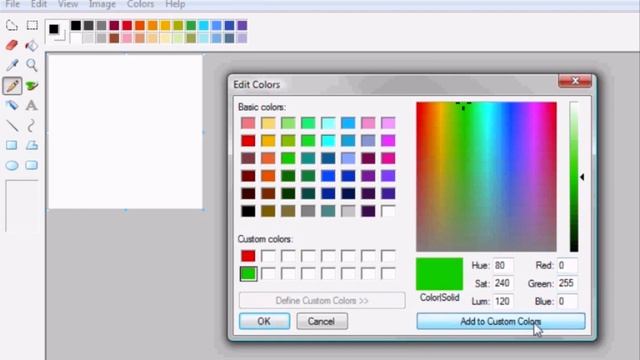Pick the Polygon shape tool
The image size is (640, 360).
32,145
